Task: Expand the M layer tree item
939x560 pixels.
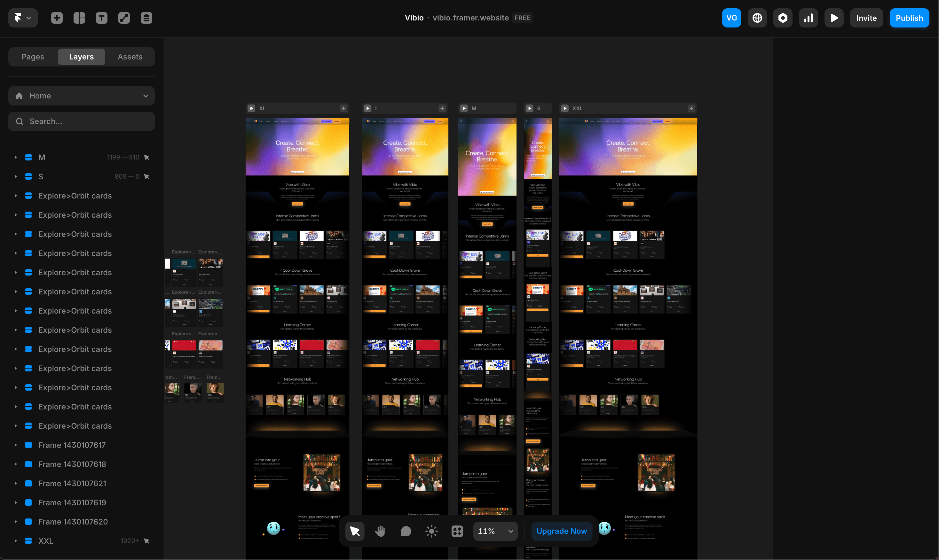Action: click(x=16, y=157)
